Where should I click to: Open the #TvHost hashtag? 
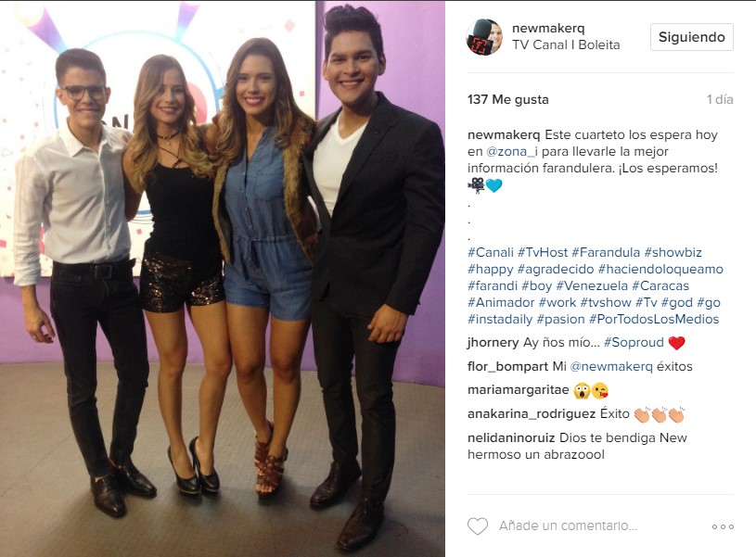(x=543, y=252)
